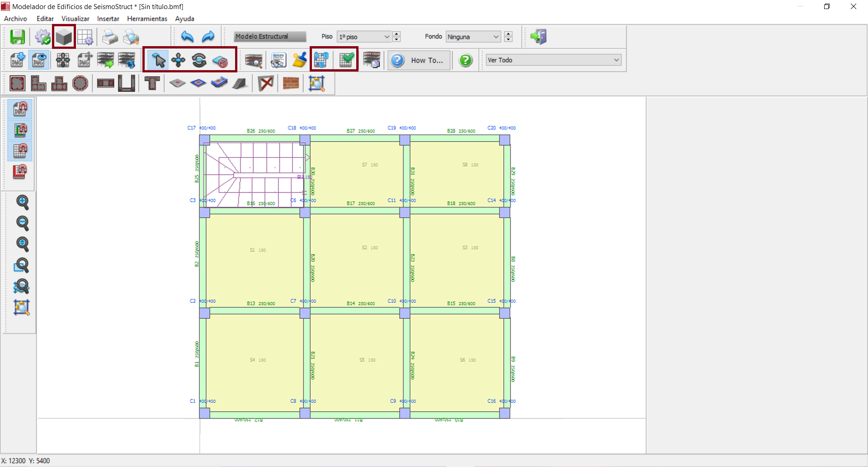Image resolution: width=868 pixels, height=467 pixels.
Task: Open the Herramientas menu
Action: click(147, 19)
